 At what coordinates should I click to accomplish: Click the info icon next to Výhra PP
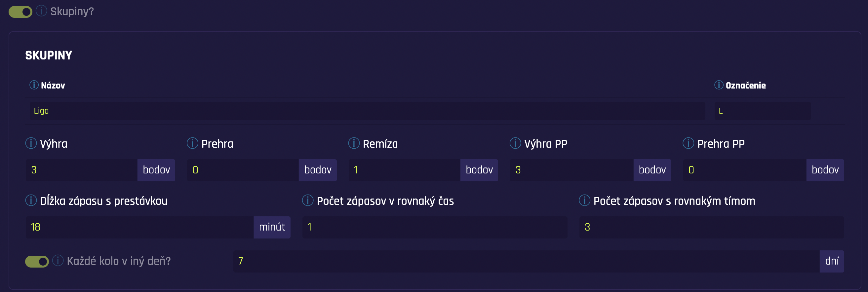pyautogui.click(x=515, y=143)
